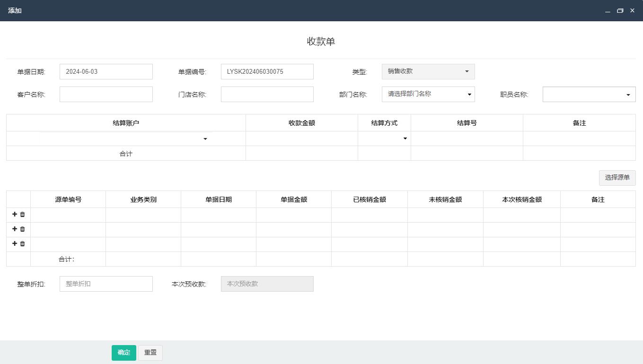This screenshot has width=643, height=364.
Task: Click the 单据日期 date field
Action: click(106, 72)
